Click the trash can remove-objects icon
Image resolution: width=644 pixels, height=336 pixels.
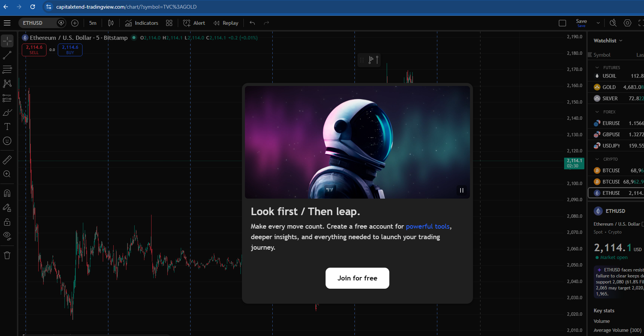coord(7,256)
